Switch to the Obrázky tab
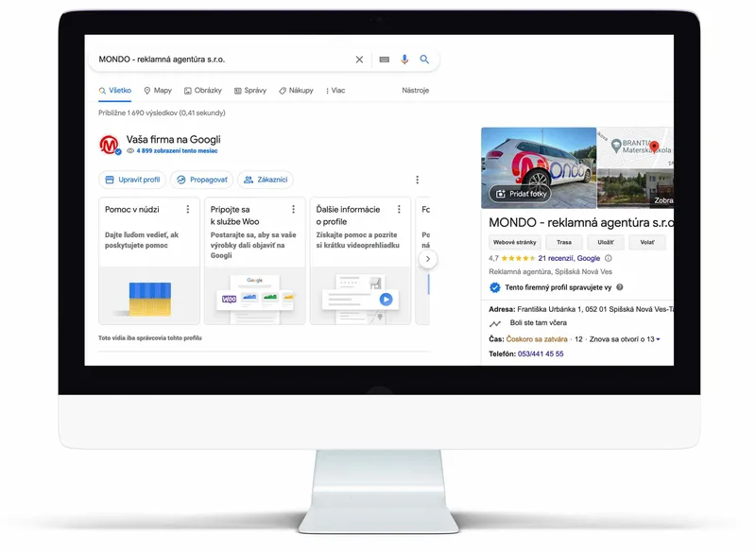The width and height of the screenshot is (756, 552). pyautogui.click(x=203, y=91)
